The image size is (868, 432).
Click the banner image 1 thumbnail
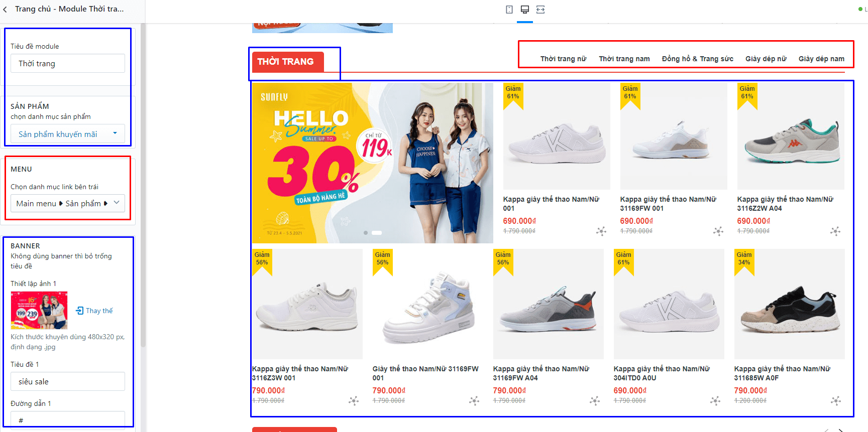pyautogui.click(x=39, y=311)
